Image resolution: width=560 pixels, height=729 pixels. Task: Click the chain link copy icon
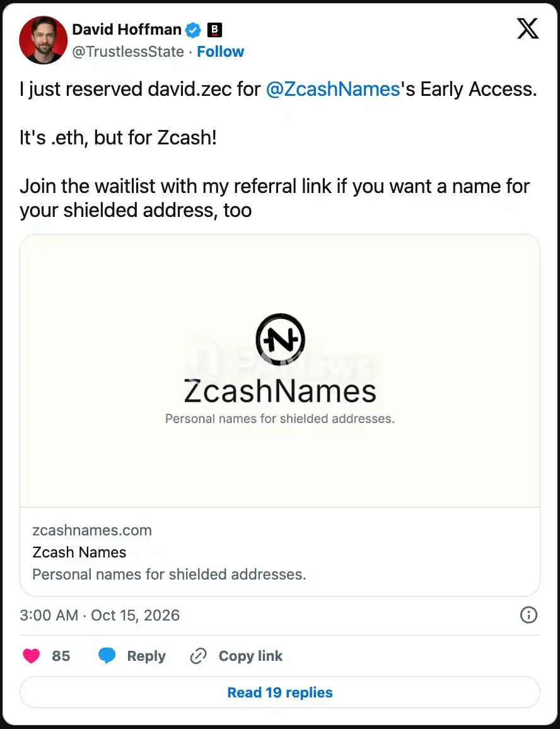click(198, 656)
